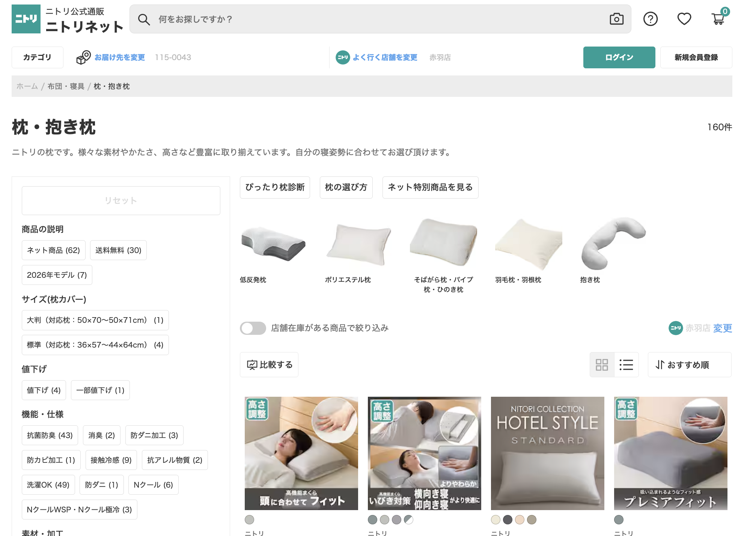756x536 pixels.
Task: Open favorites heart icon
Action: 684,19
